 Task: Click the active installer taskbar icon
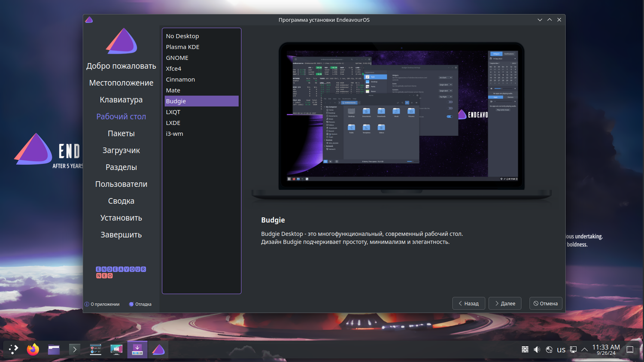click(x=137, y=350)
